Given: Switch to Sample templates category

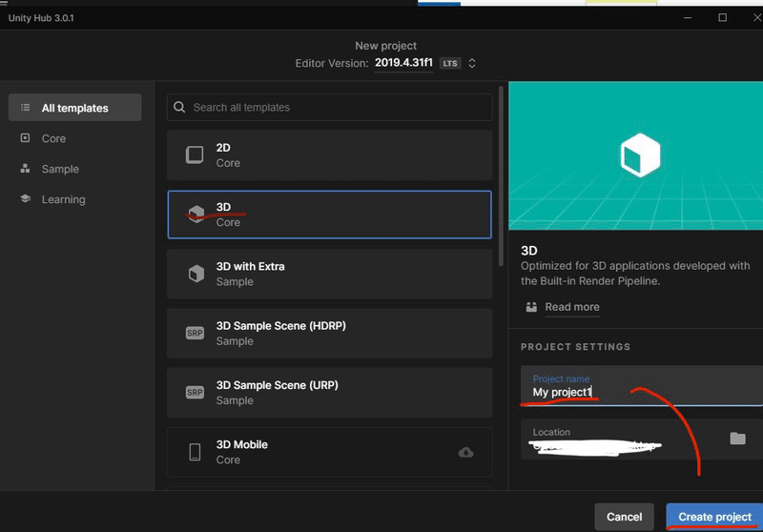Looking at the screenshot, I should pos(60,169).
